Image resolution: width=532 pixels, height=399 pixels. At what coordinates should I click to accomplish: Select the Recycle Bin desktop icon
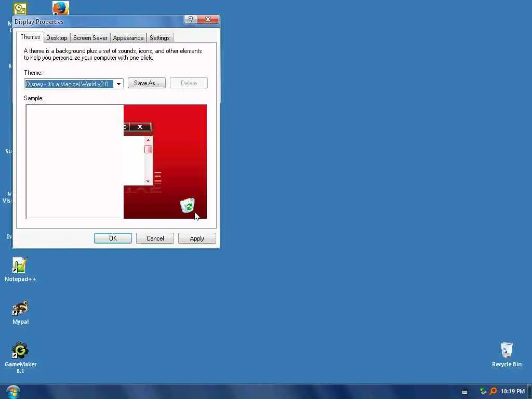point(507,351)
